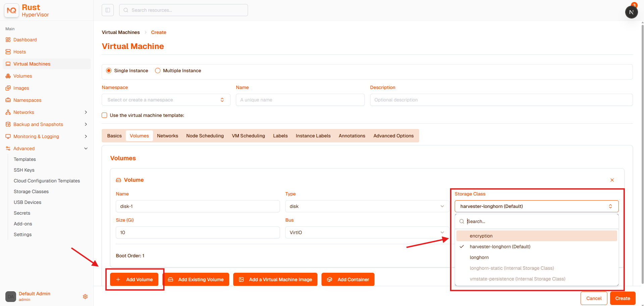Open user settings gear icon
The width and height of the screenshot is (644, 306).
pos(85,297)
